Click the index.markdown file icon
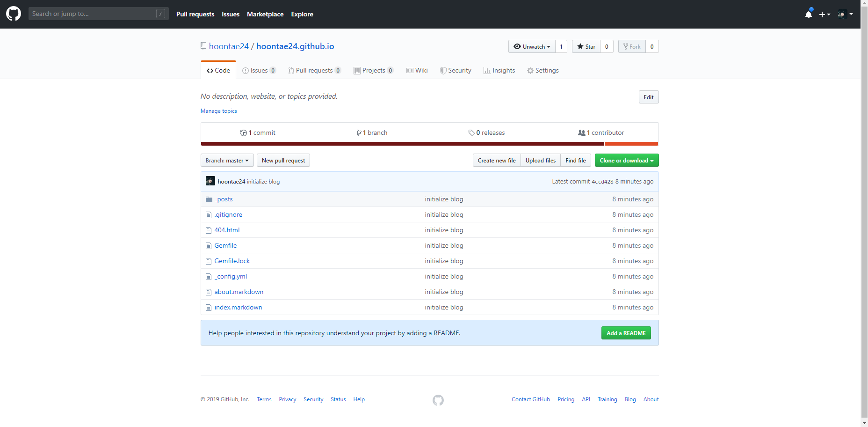 point(209,308)
